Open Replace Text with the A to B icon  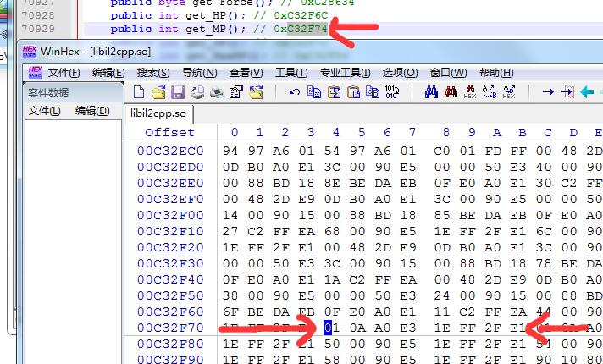click(x=490, y=92)
